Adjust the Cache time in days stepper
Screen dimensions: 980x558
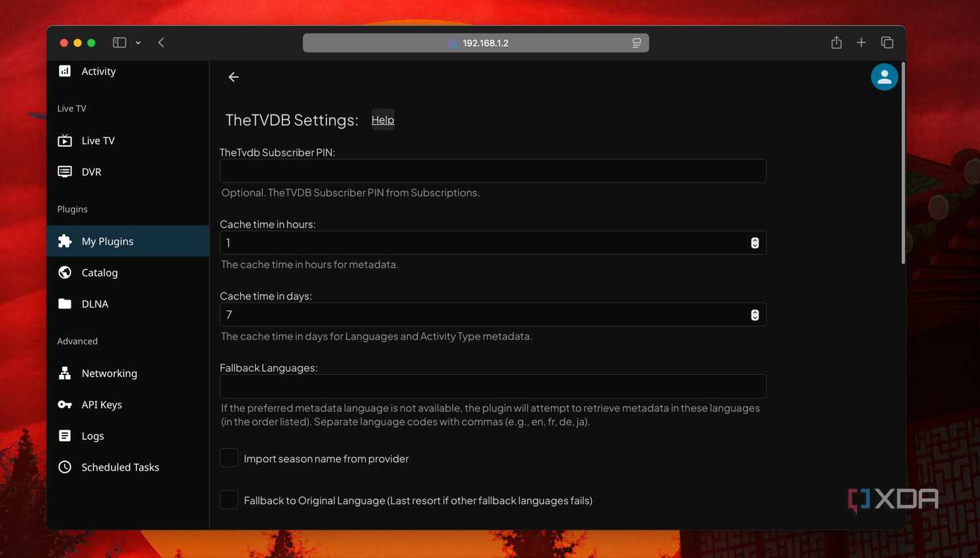[x=755, y=315]
